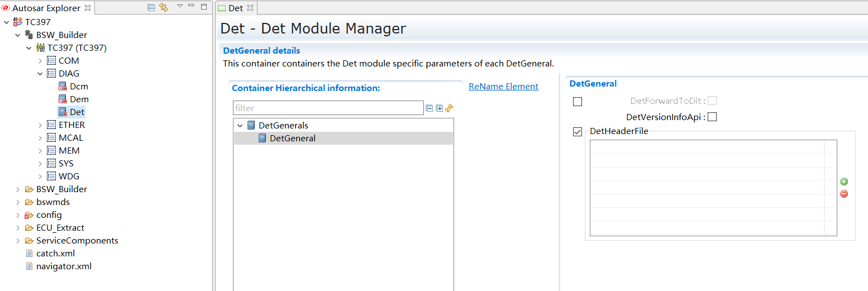
Task: Click into the container filter field
Action: [328, 108]
